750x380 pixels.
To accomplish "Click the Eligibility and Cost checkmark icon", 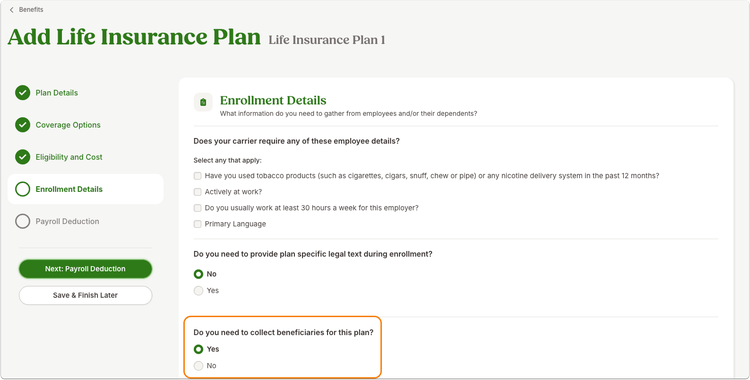I will [x=22, y=157].
